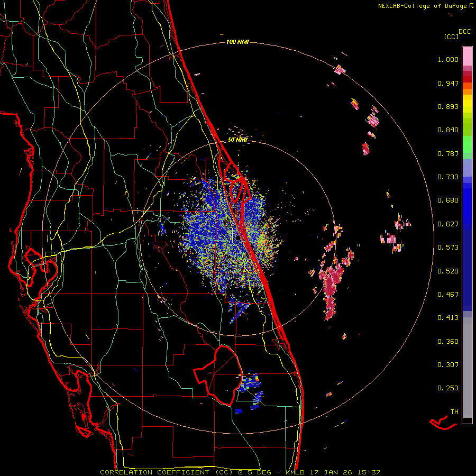Click the CORRELATION COEFFICIENT (CC) caption text
The image size is (476, 476).
[167, 472]
